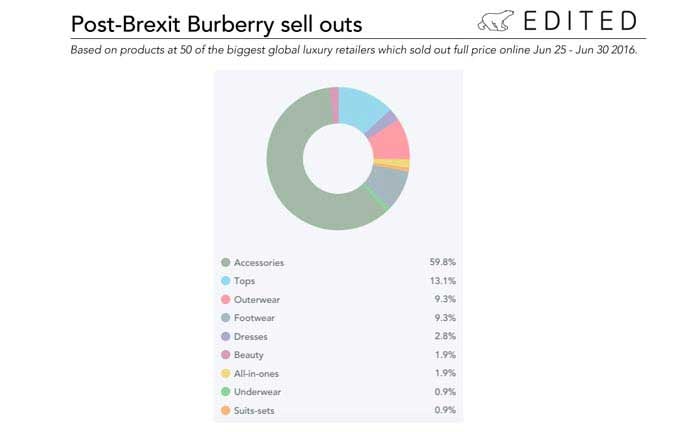Viewport: 700px width, 432px height.
Task: Select the pink Outerwear donut segment
Action: coord(391,140)
